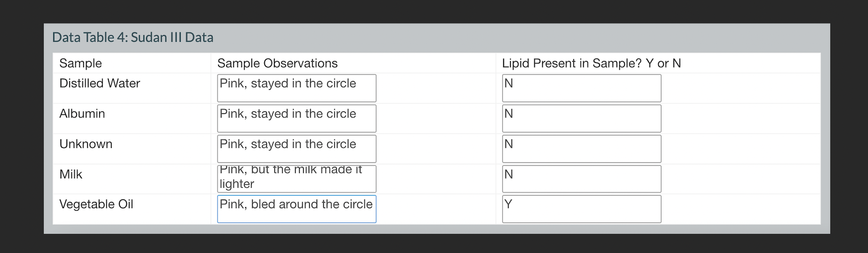Click the 'Vegetable Oil' row label
The height and width of the screenshot is (253, 868).
pos(96,204)
